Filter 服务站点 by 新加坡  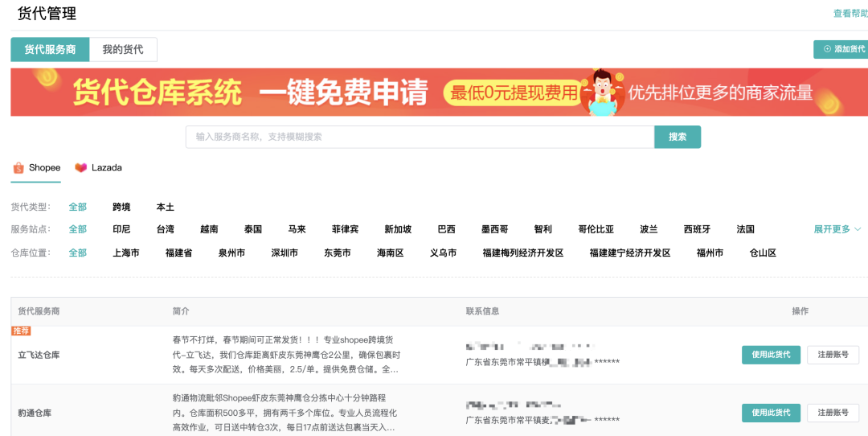(x=398, y=229)
